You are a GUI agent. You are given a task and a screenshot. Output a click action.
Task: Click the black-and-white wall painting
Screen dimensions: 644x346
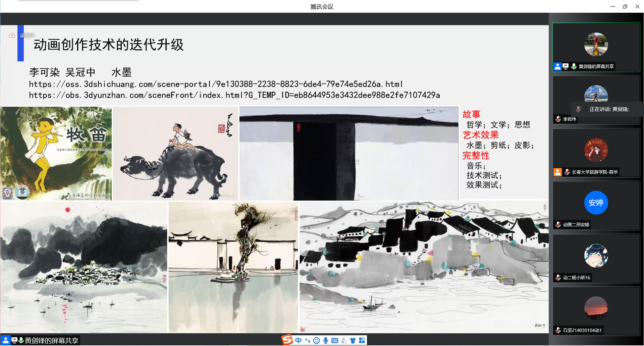coord(349,154)
